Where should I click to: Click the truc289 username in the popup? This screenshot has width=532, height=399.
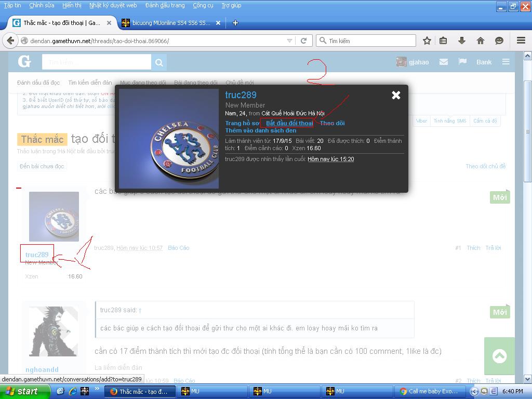(241, 95)
